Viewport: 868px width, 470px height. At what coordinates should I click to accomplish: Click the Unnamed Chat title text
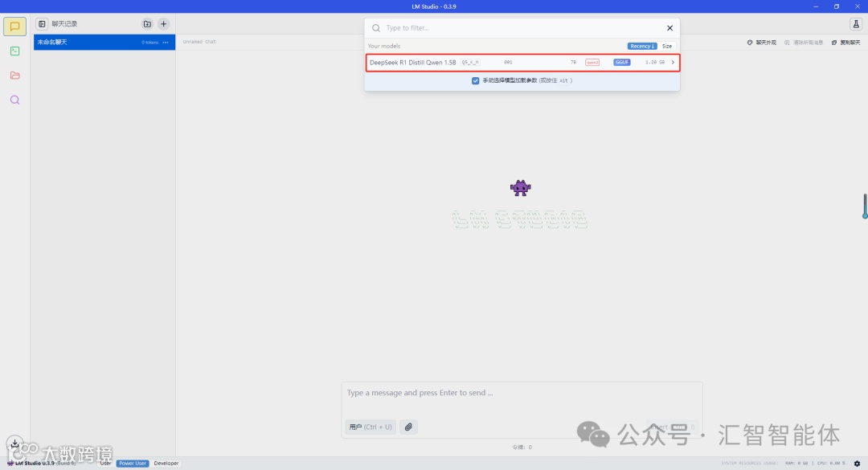199,42
